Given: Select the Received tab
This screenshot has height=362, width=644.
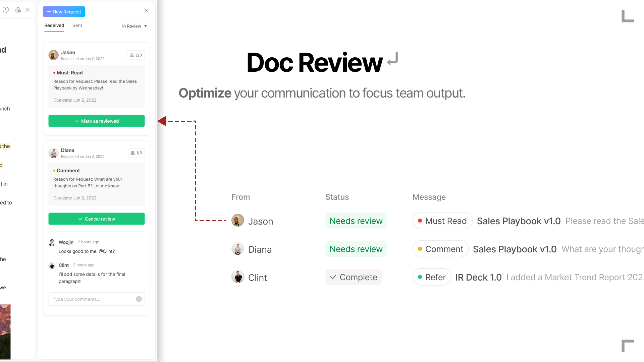Looking at the screenshot, I should [x=54, y=25].
